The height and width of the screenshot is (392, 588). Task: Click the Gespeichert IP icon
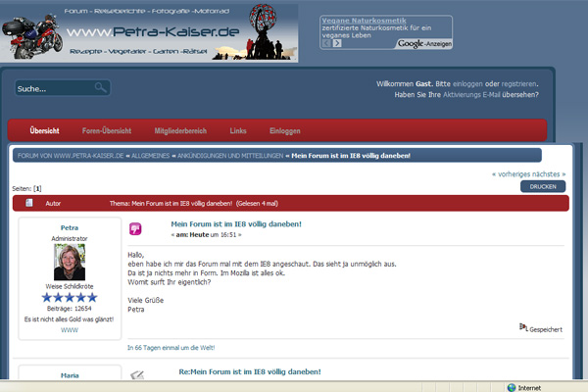pos(523,327)
